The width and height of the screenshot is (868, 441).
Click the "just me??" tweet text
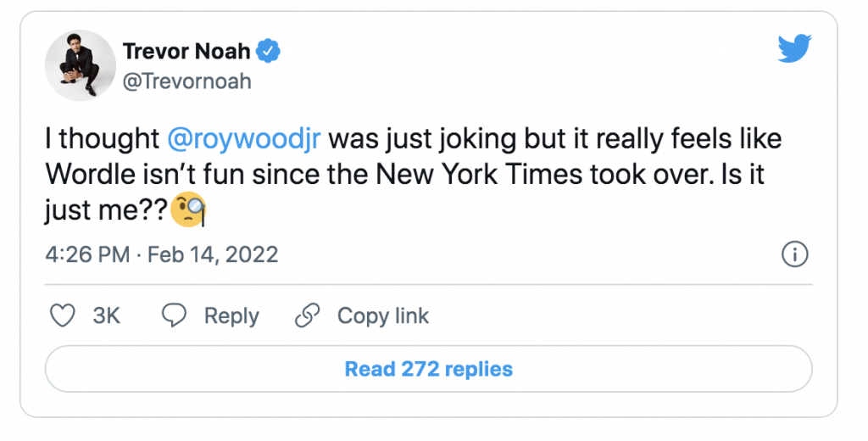pyautogui.click(x=106, y=210)
